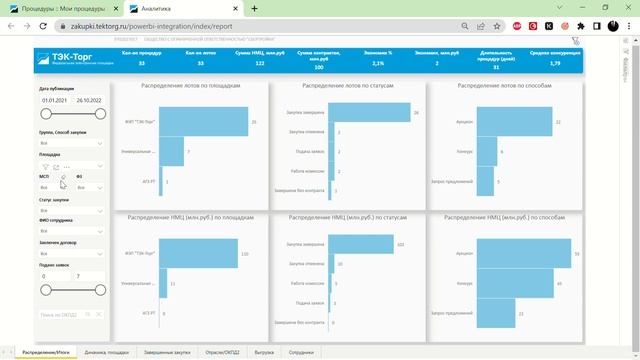Viewport: 640px width, 360px height.
Task: Click the clear filters funnel icon above report
Action: (576, 40)
